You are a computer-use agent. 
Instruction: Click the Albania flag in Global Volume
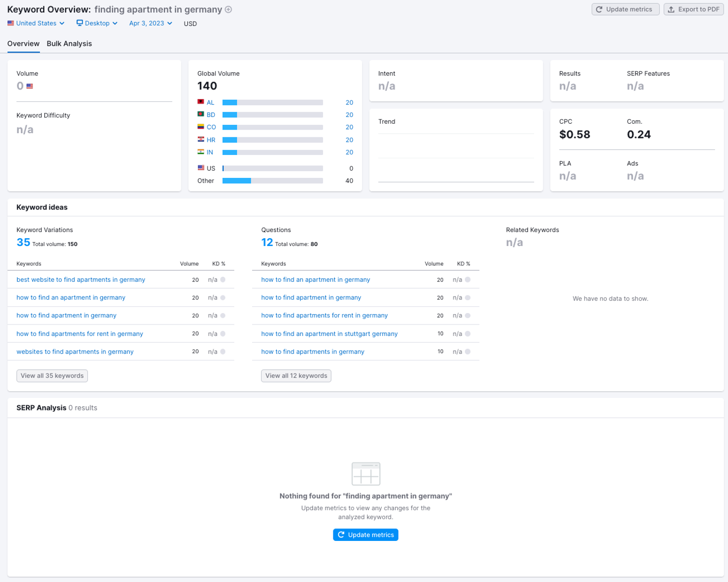click(x=200, y=102)
